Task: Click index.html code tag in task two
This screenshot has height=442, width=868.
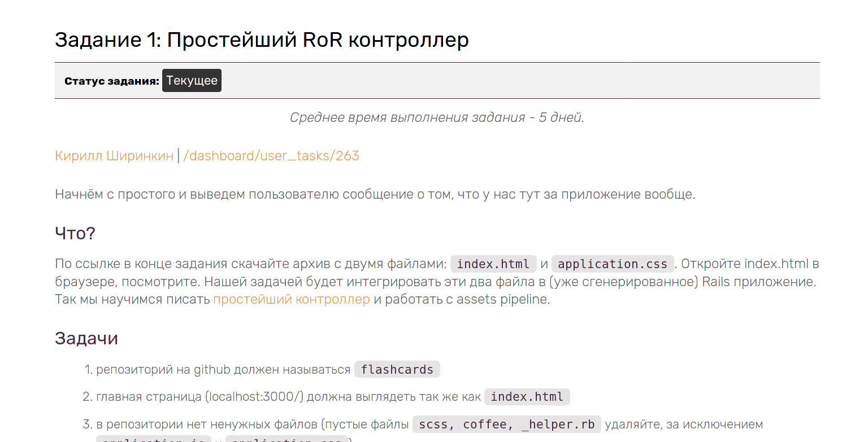Action: point(527,397)
